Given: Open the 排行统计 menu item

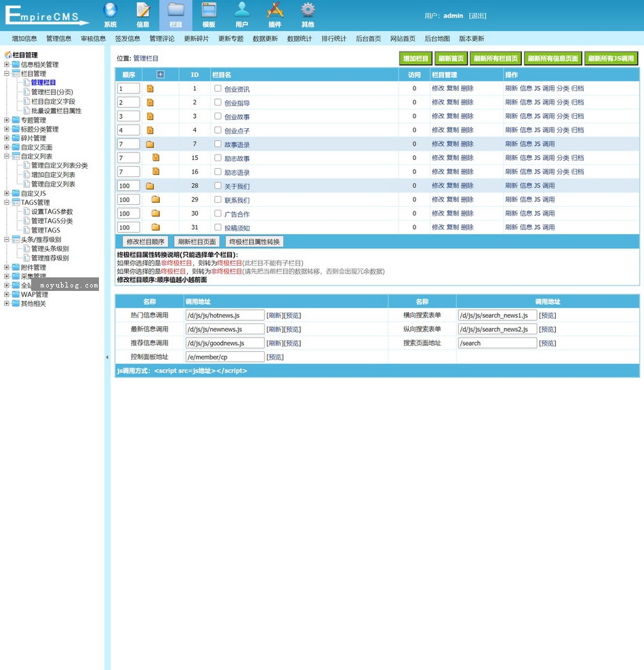Looking at the screenshot, I should pos(334,39).
